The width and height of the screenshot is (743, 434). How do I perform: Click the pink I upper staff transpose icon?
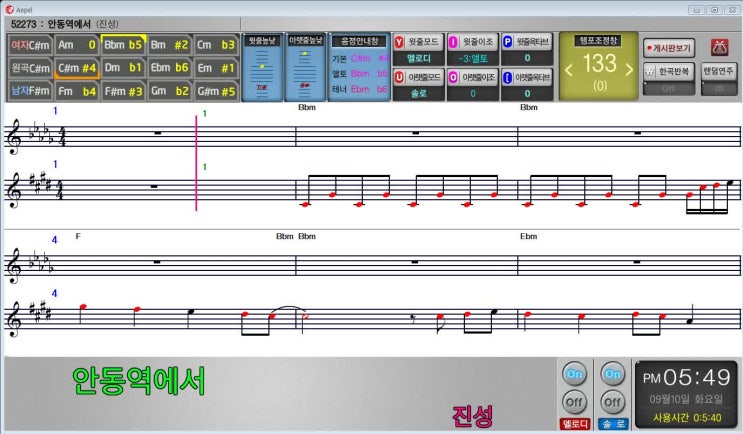tap(453, 42)
